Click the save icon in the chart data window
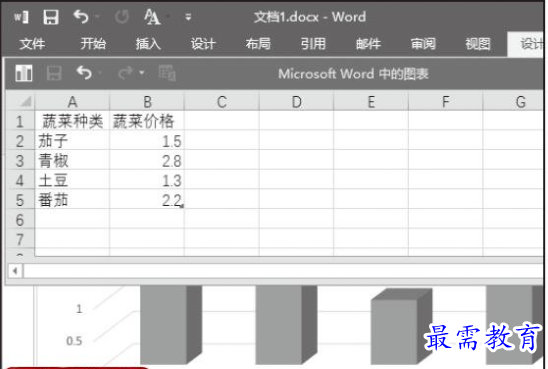Screen dimensions: 548x369 click(x=54, y=73)
